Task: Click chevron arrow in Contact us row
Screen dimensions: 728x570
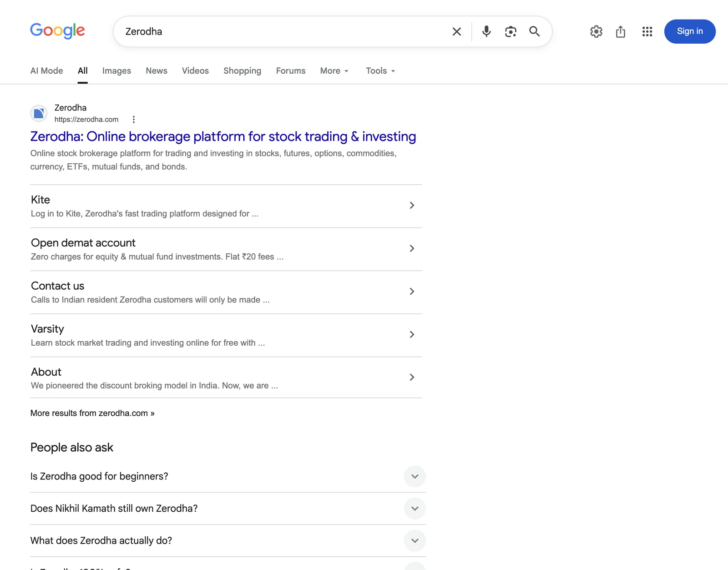Action: (x=412, y=291)
